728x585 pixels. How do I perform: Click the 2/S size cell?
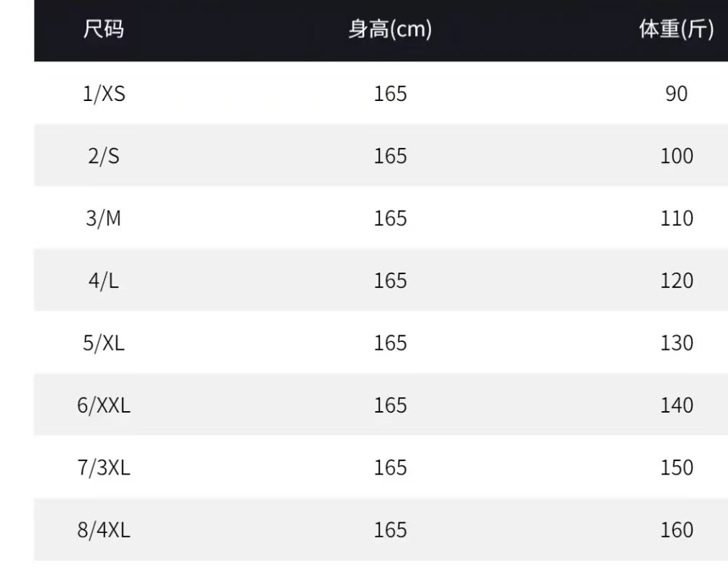[x=104, y=156]
